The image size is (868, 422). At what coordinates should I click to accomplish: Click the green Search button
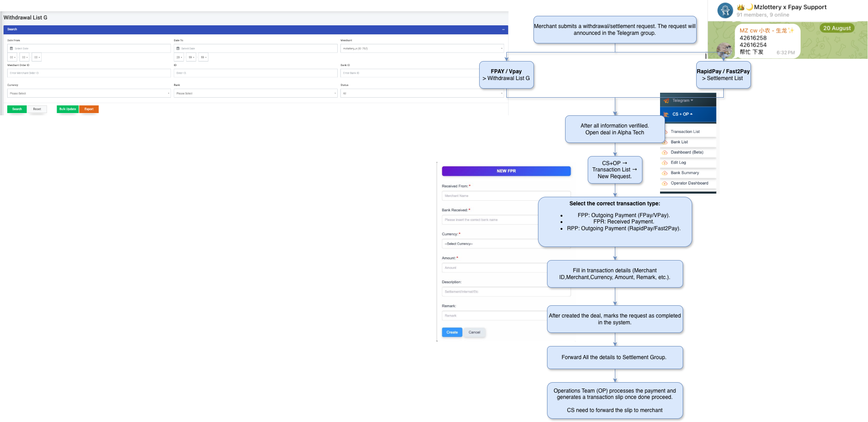pyautogui.click(x=17, y=109)
